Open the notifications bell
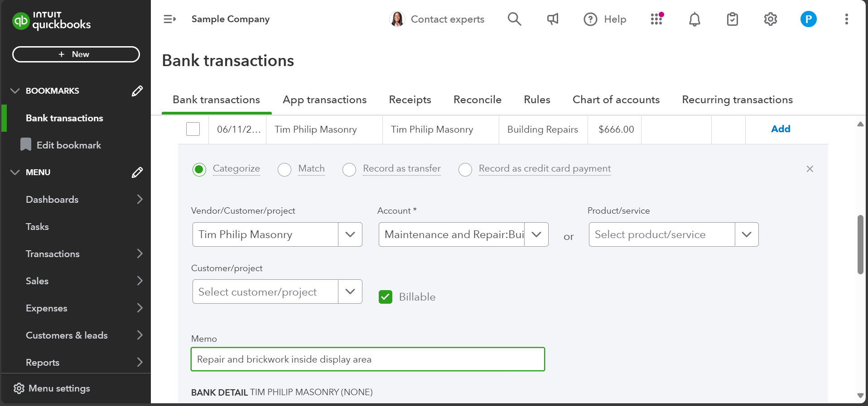The width and height of the screenshot is (868, 406). [x=694, y=19]
